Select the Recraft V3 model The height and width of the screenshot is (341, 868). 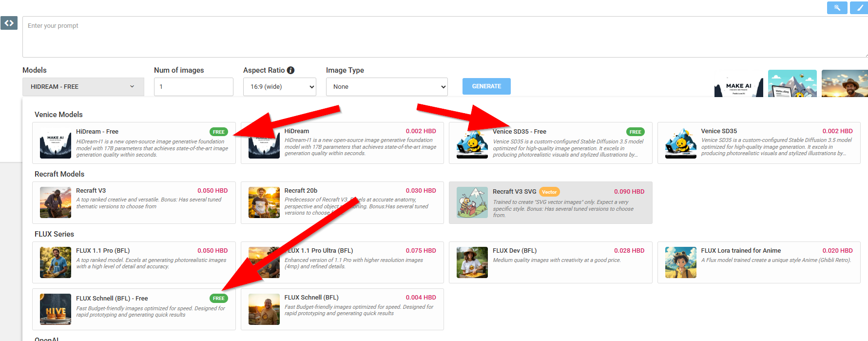pyautogui.click(x=134, y=203)
